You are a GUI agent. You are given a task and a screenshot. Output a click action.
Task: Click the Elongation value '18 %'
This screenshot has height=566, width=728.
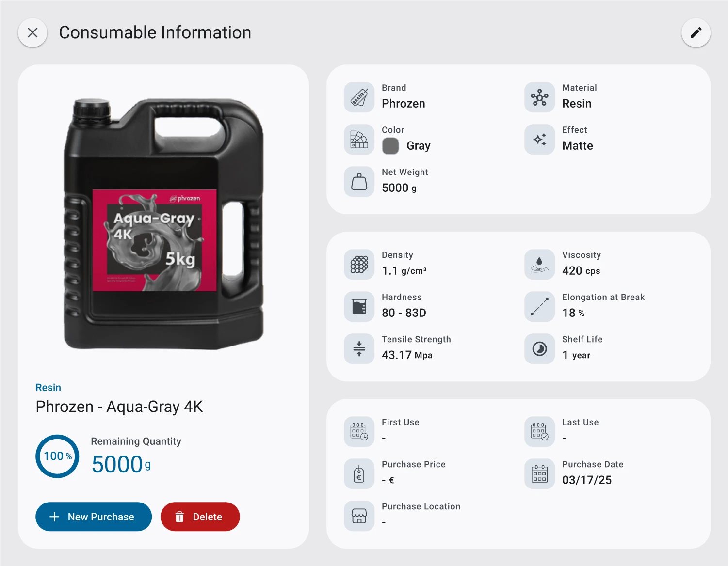(574, 313)
